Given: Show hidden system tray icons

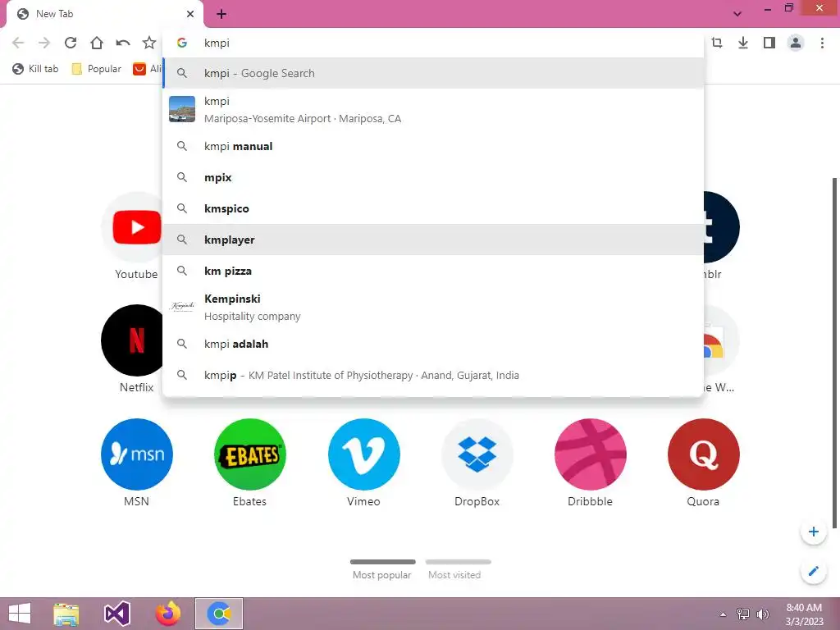Looking at the screenshot, I should [x=724, y=614].
